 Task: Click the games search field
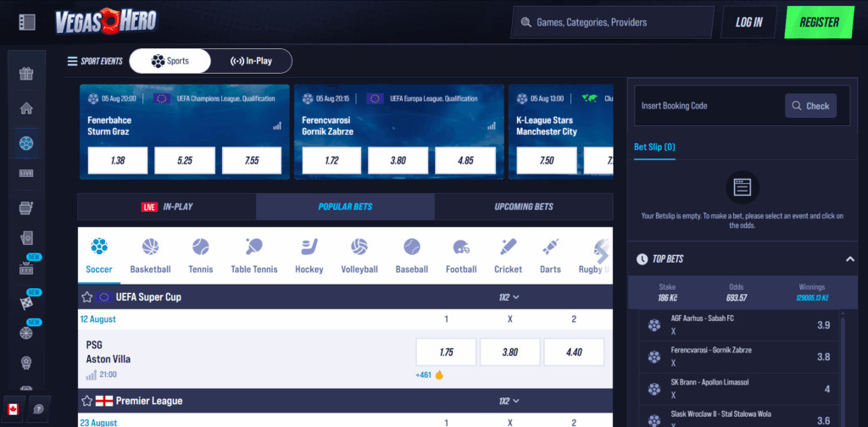[x=612, y=22]
